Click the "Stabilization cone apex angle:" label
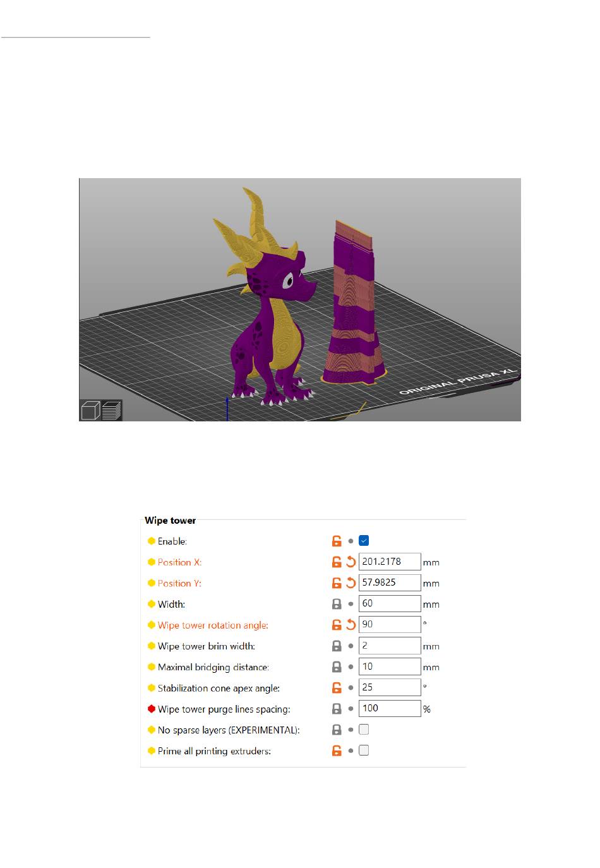The image size is (600, 868). tap(219, 688)
